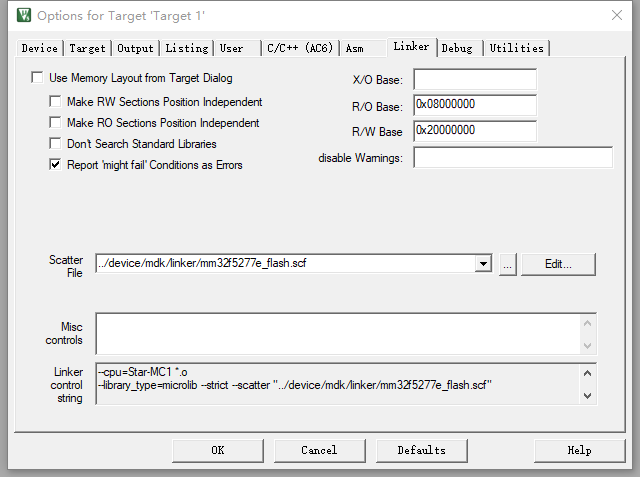This screenshot has height=477, width=640.
Task: Click the Linker control string scroll up arrow
Action: pyautogui.click(x=587, y=373)
